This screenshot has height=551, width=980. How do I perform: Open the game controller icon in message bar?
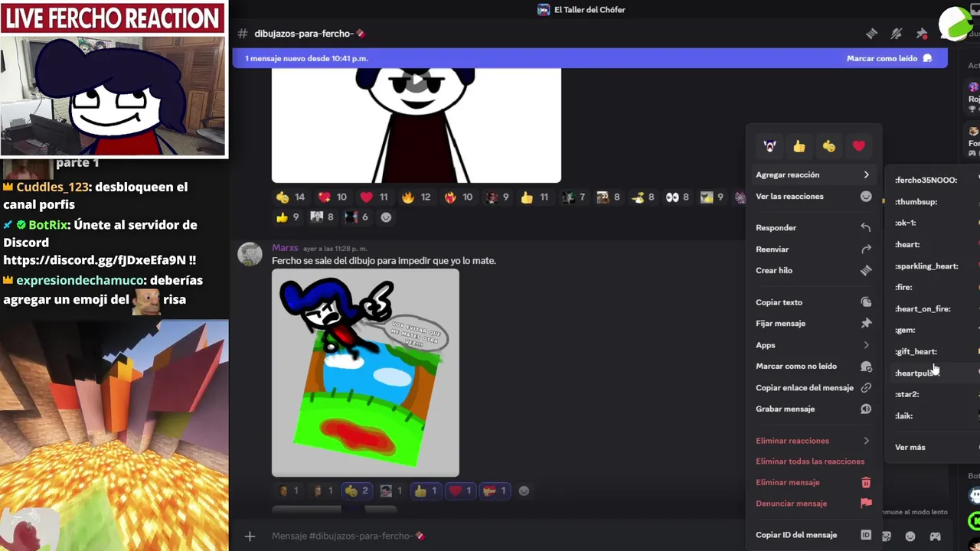coord(935,536)
